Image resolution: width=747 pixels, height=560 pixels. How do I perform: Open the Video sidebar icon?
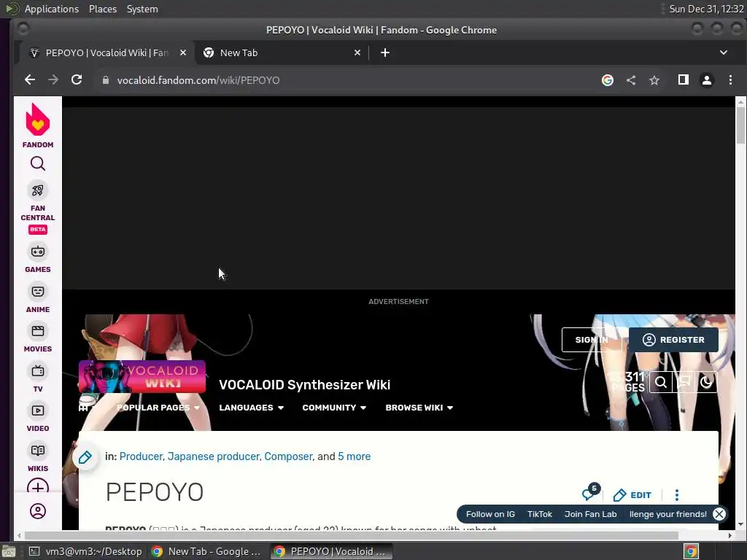[38, 411]
